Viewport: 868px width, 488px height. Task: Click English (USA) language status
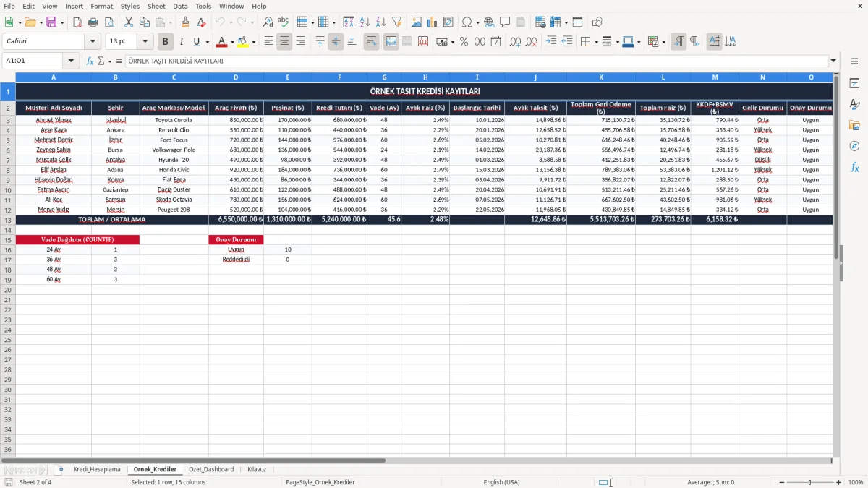coord(501,482)
